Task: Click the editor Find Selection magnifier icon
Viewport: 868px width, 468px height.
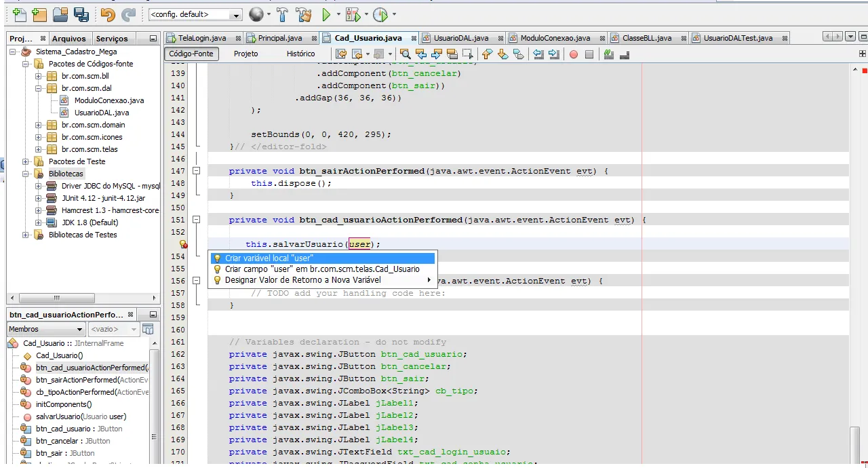Action: point(405,54)
